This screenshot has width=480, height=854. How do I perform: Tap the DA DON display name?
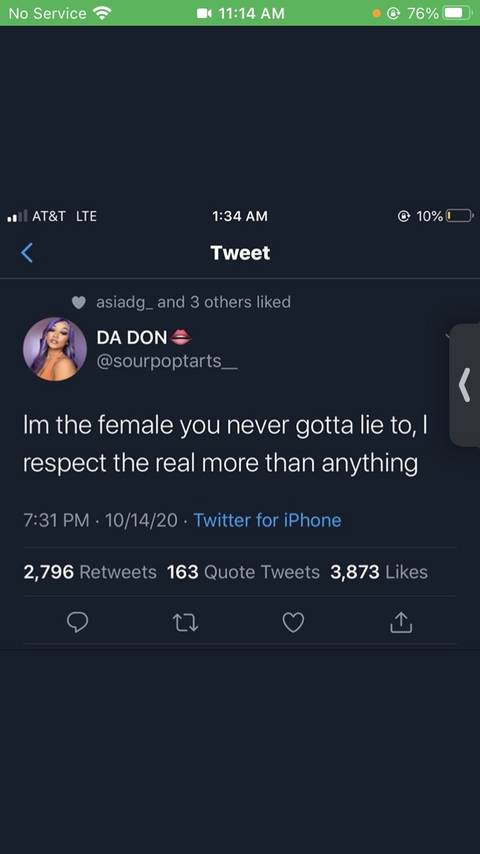click(x=132, y=338)
